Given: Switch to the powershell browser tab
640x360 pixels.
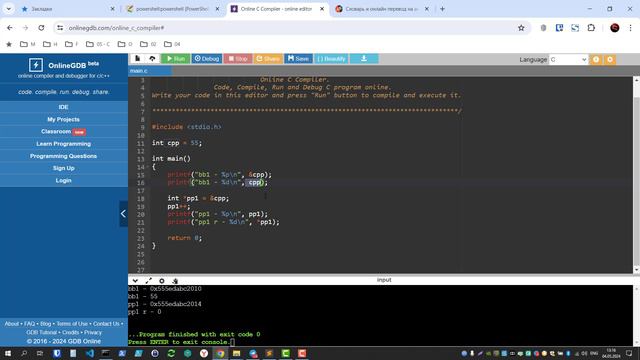Looking at the screenshot, I should pyautogui.click(x=173, y=9).
